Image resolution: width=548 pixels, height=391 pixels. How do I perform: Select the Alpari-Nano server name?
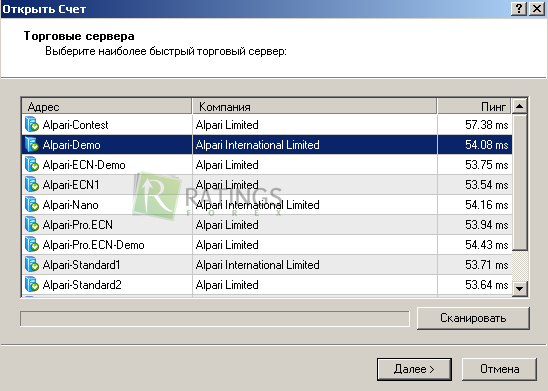71,205
